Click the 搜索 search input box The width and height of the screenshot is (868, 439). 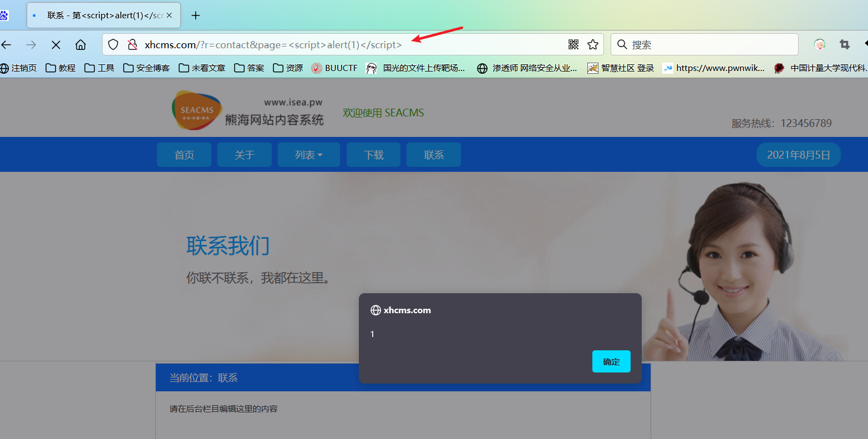click(704, 44)
